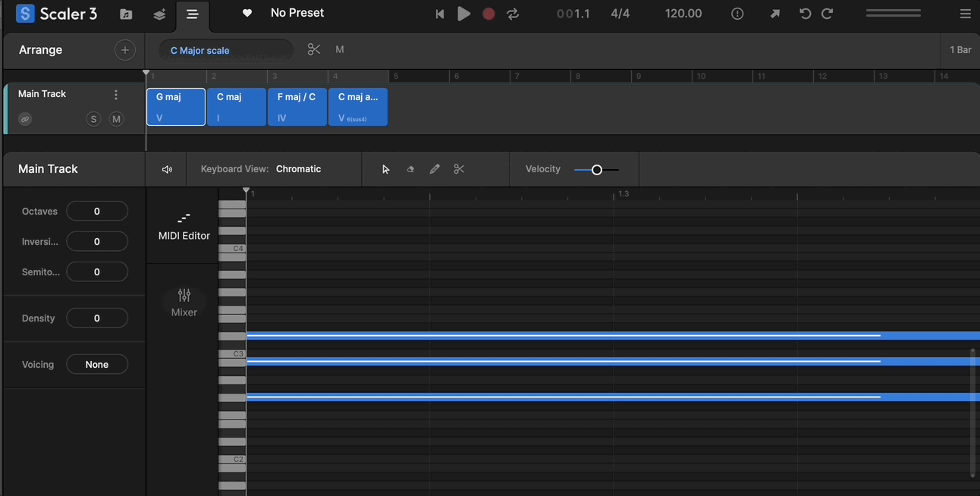Click the heart favorite preset icon
Screen dimensions: 980x496
pos(247,14)
